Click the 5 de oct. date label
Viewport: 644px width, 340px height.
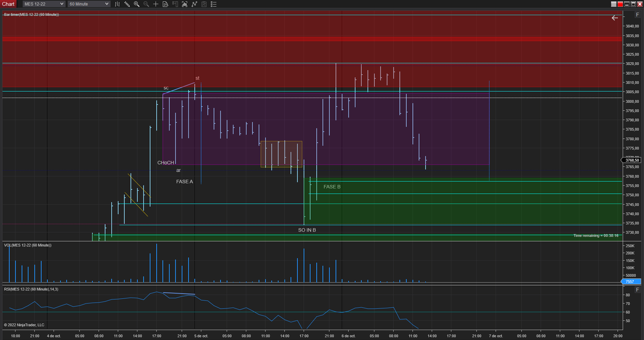point(201,336)
